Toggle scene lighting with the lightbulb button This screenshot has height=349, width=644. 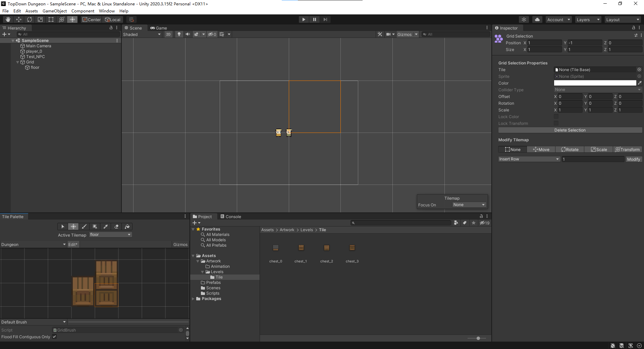click(179, 34)
